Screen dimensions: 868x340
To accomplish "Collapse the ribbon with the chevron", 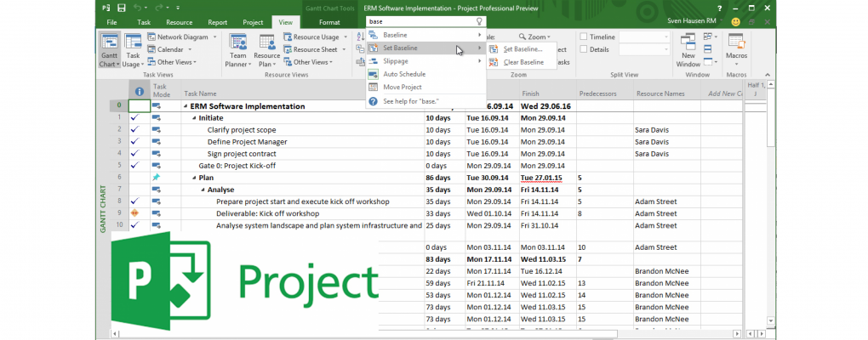I will [x=768, y=75].
